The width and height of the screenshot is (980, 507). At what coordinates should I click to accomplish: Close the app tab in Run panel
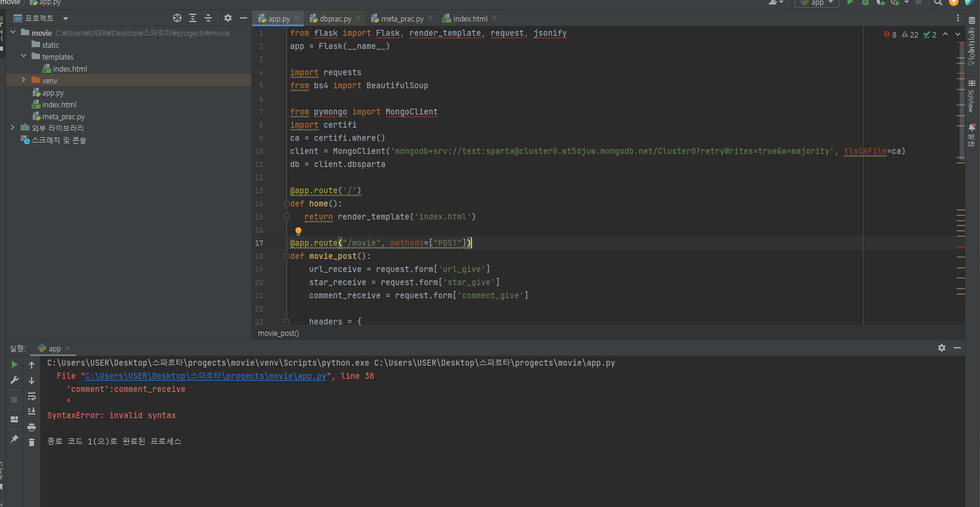[67, 348]
